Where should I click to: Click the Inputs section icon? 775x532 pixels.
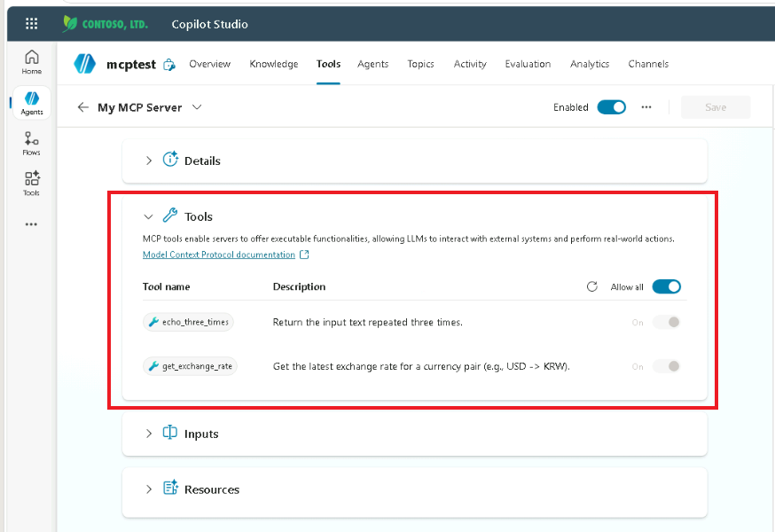click(170, 432)
